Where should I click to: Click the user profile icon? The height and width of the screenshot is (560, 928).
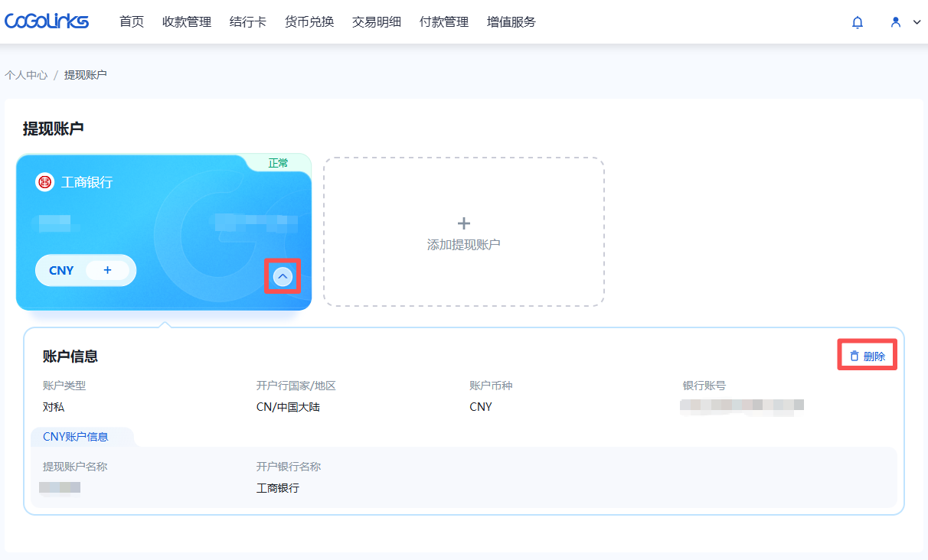pyautogui.click(x=896, y=22)
